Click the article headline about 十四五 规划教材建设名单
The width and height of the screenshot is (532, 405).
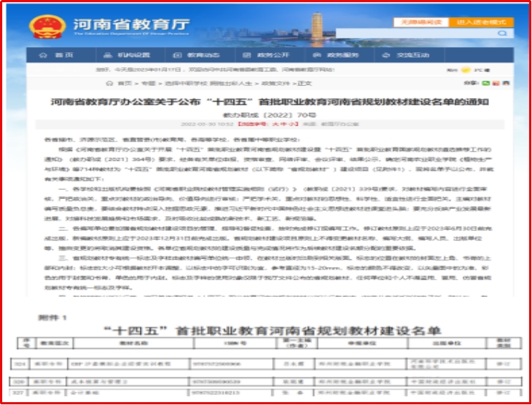(270, 102)
